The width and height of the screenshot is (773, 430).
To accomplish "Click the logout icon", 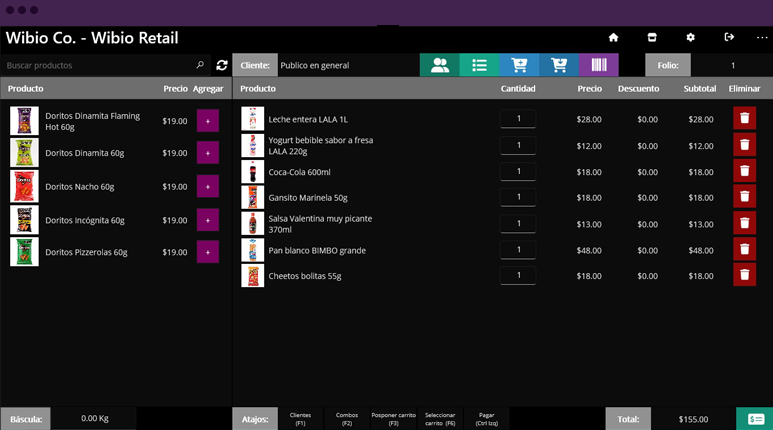I will point(729,37).
